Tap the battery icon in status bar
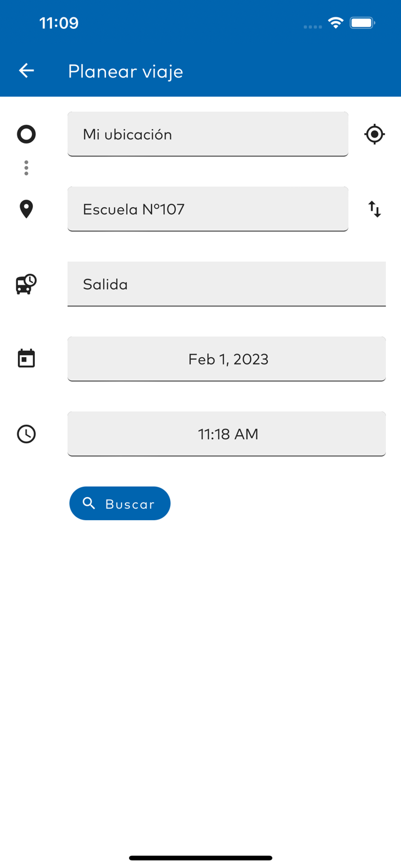The height and width of the screenshot is (868, 401). click(363, 23)
